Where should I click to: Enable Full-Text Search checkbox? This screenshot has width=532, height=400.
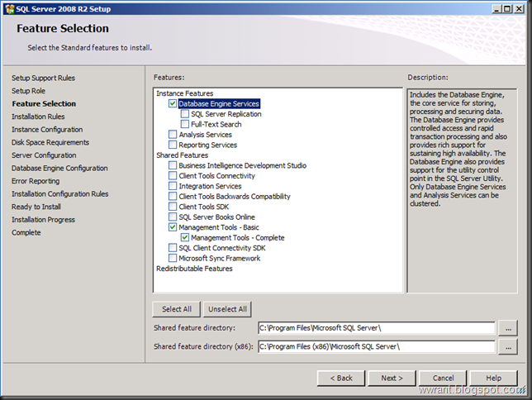(184, 124)
